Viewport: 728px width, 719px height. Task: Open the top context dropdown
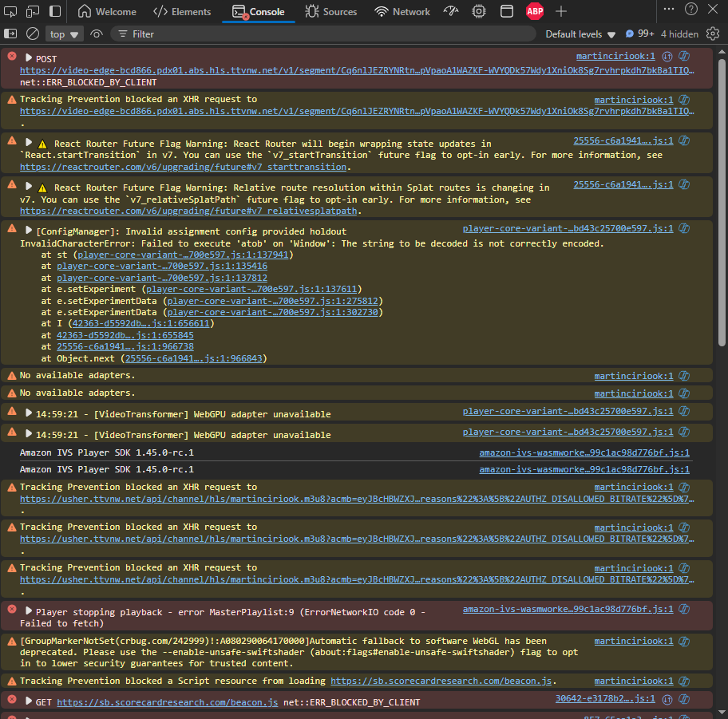click(x=64, y=34)
